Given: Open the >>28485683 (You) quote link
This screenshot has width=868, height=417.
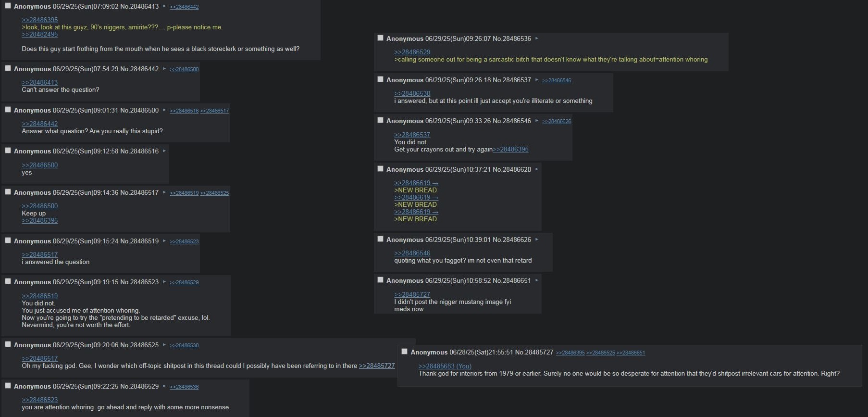Looking at the screenshot, I should [445, 366].
